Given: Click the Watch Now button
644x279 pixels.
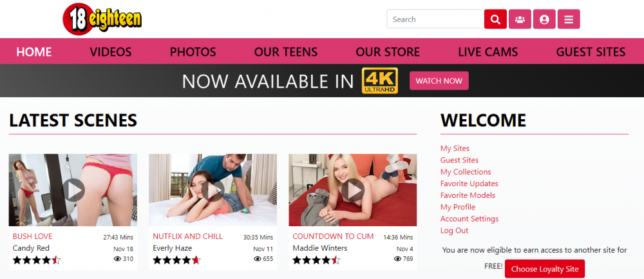Looking at the screenshot, I should pyautogui.click(x=439, y=81).
